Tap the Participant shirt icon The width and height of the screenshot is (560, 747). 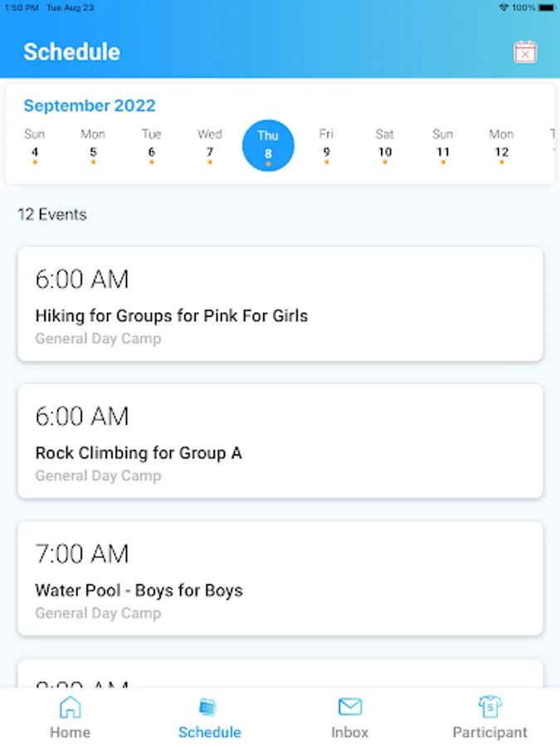pos(490,707)
